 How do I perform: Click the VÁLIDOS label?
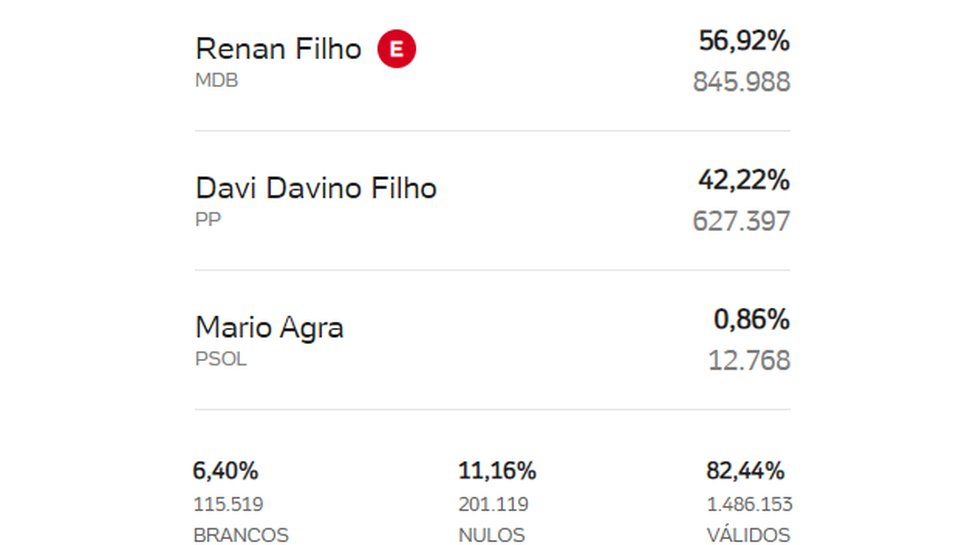pyautogui.click(x=749, y=534)
